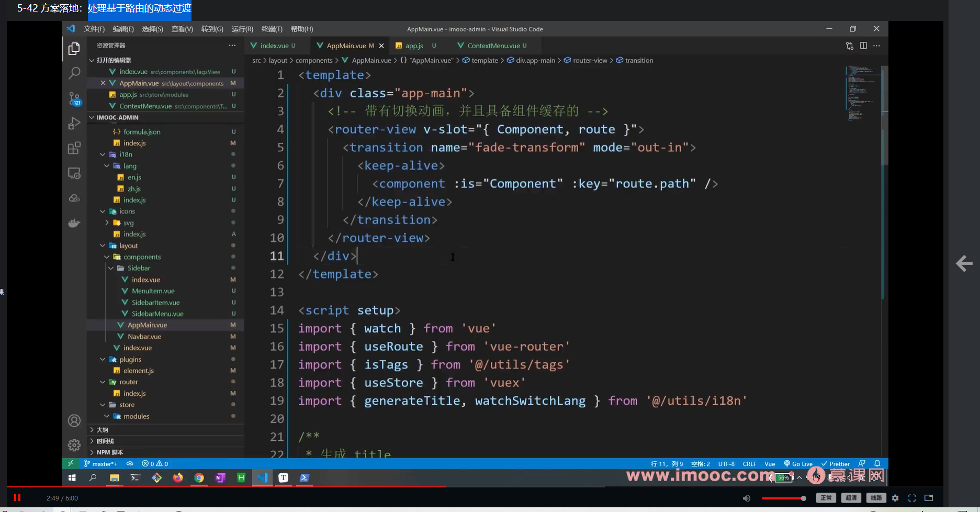Open the Explorer view in the activity bar
The width and height of the screenshot is (980, 512).
74,49
